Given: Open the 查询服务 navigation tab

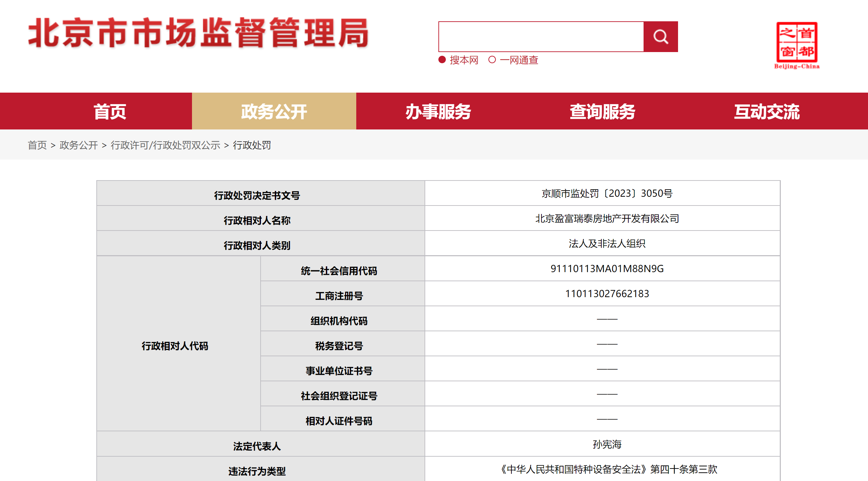Looking at the screenshot, I should pos(603,111).
